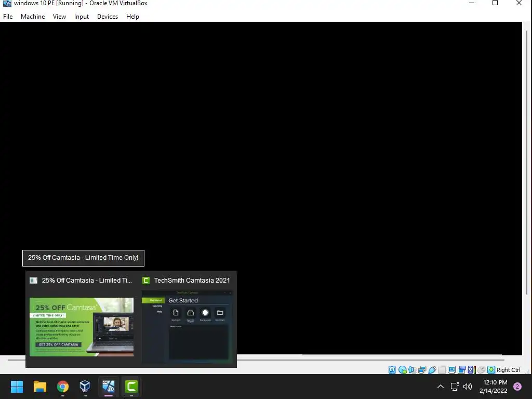Open the Machine menu
The height and width of the screenshot is (399, 532).
[x=33, y=16]
